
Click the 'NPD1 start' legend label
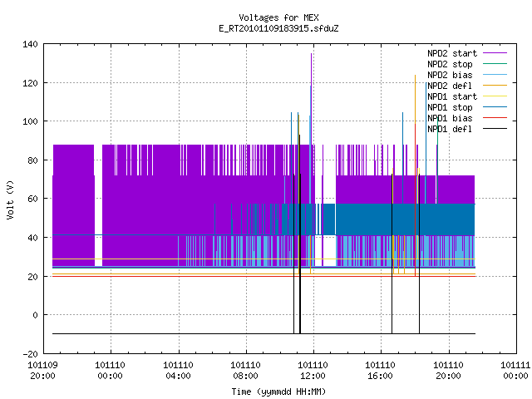(x=452, y=96)
